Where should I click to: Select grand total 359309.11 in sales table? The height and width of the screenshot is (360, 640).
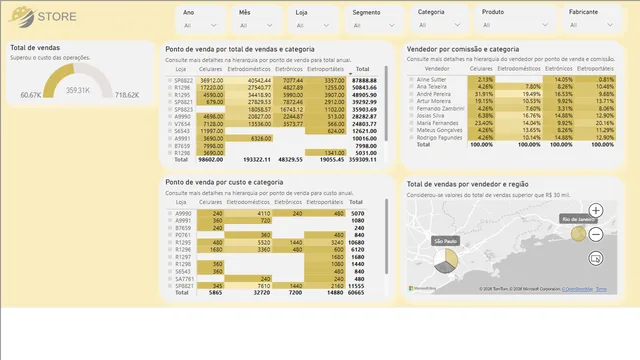pos(362,160)
